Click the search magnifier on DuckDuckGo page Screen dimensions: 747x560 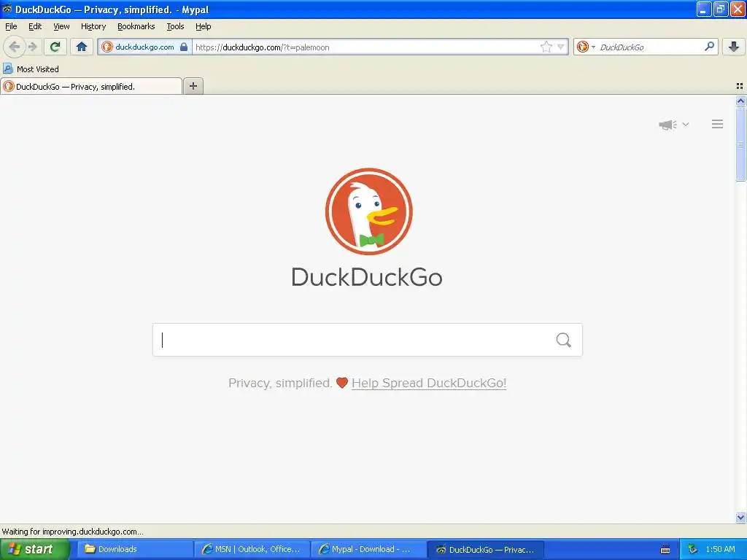564,340
